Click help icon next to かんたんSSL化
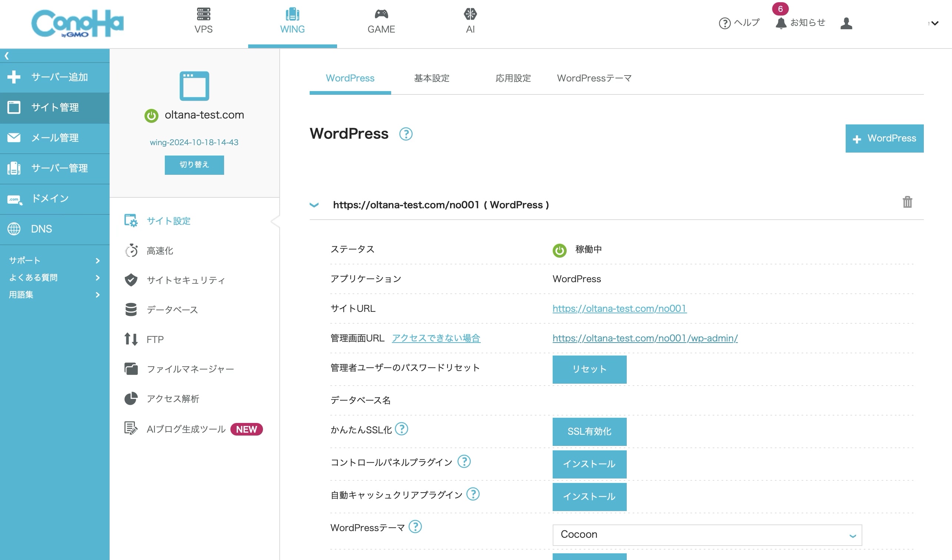Image resolution: width=952 pixels, height=560 pixels. pos(401,429)
